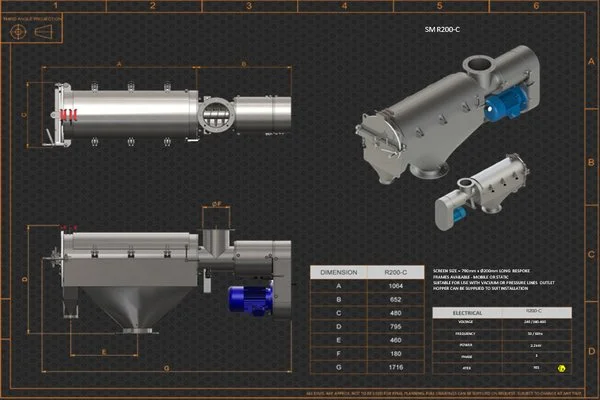
Task: Click the dimension A value 1064
Action: pos(396,286)
